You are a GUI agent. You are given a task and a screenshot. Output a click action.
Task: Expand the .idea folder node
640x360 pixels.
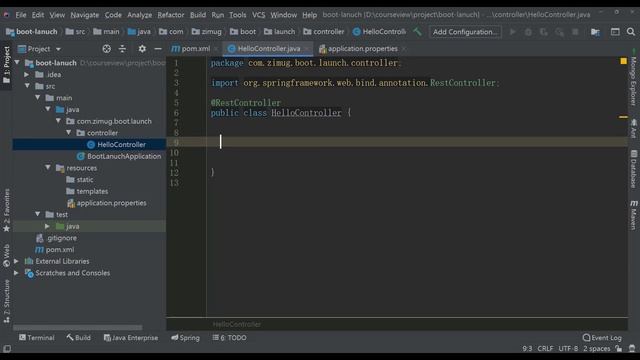click(27, 75)
